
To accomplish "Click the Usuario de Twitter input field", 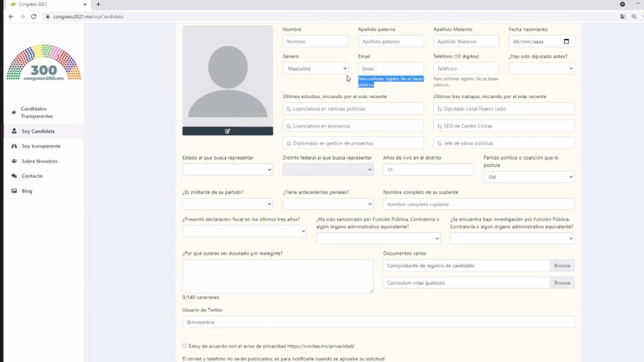I will (378, 322).
